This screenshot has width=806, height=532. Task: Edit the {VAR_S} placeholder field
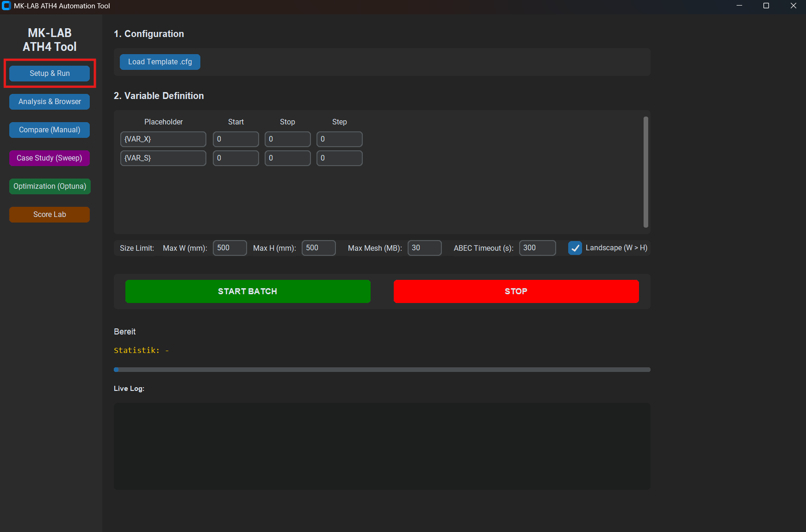pyautogui.click(x=163, y=158)
